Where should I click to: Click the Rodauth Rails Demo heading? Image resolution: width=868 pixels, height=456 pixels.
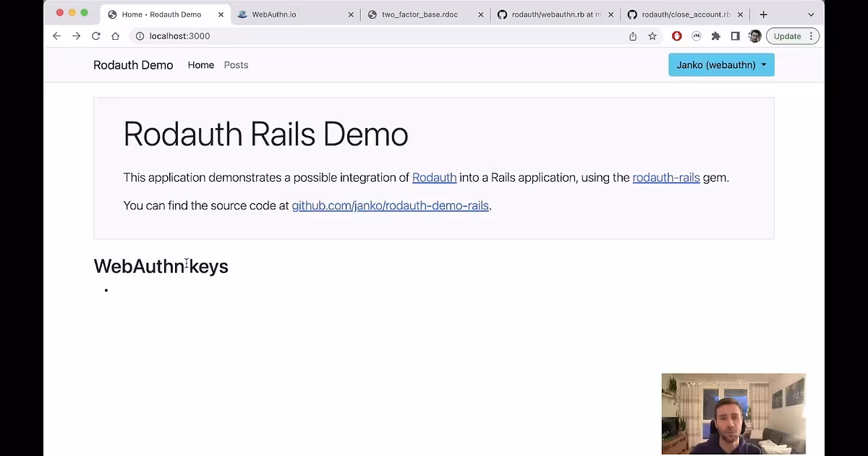coord(265,134)
